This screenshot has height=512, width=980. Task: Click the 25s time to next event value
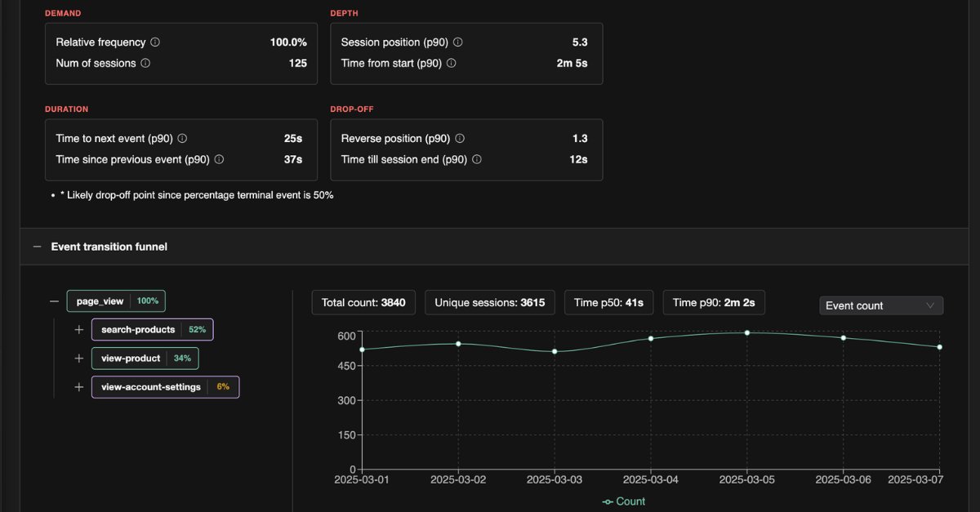(x=293, y=139)
